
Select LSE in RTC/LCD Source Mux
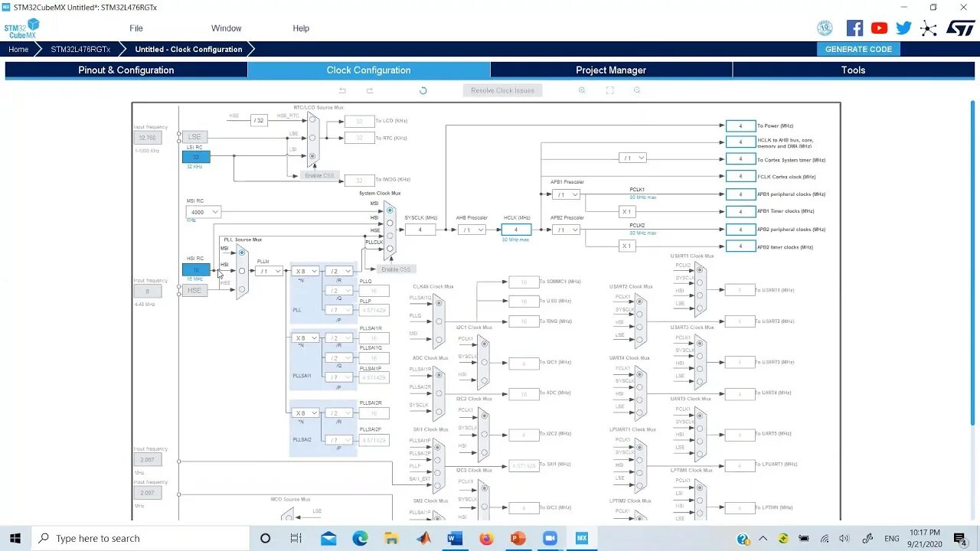[312, 138]
